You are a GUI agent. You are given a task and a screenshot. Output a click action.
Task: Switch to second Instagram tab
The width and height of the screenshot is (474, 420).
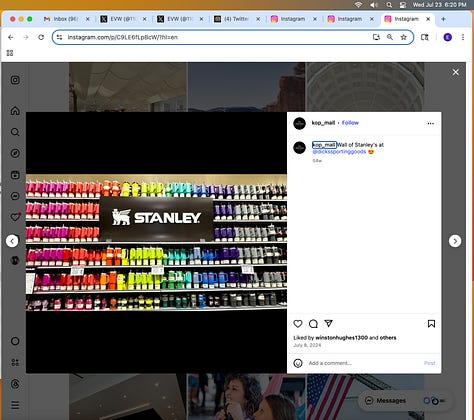351,19
